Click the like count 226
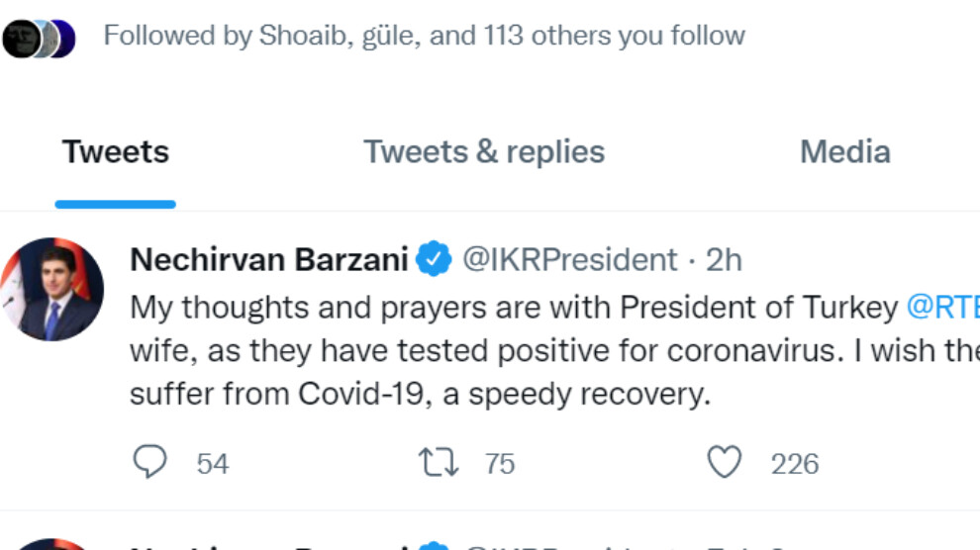The image size is (980, 550). click(794, 464)
